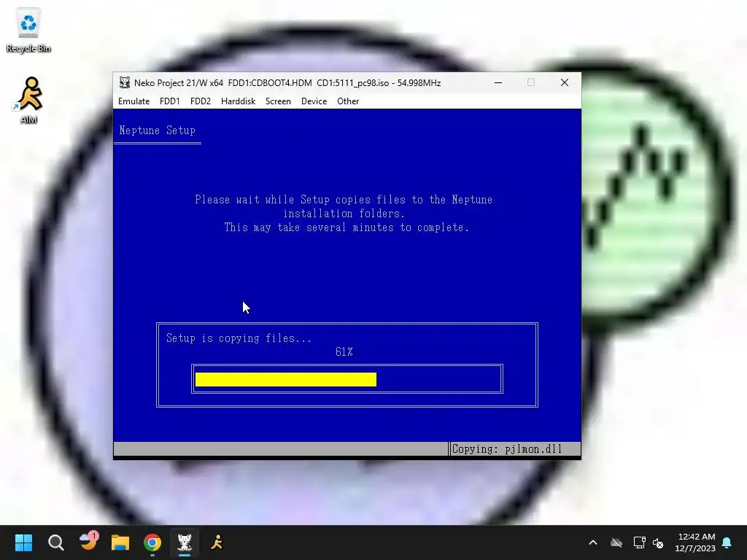This screenshot has width=747, height=560.
Task: Click Neko Project taskbar button
Action: pos(185,542)
